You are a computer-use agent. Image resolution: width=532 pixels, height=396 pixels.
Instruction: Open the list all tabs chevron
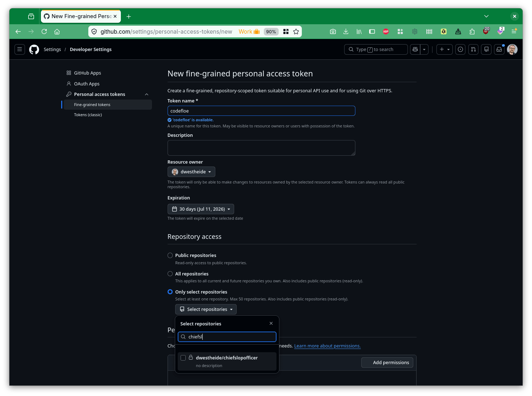point(486,16)
